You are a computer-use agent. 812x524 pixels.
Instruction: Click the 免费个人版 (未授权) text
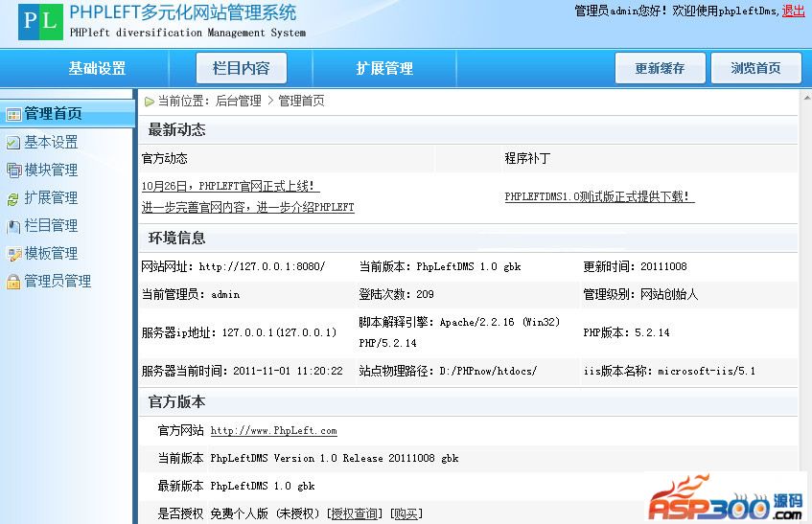(267, 513)
